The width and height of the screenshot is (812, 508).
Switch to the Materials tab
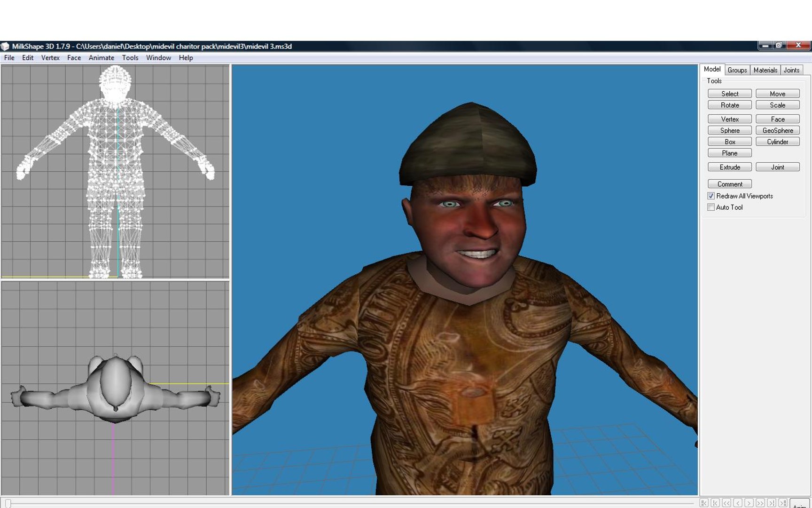765,70
